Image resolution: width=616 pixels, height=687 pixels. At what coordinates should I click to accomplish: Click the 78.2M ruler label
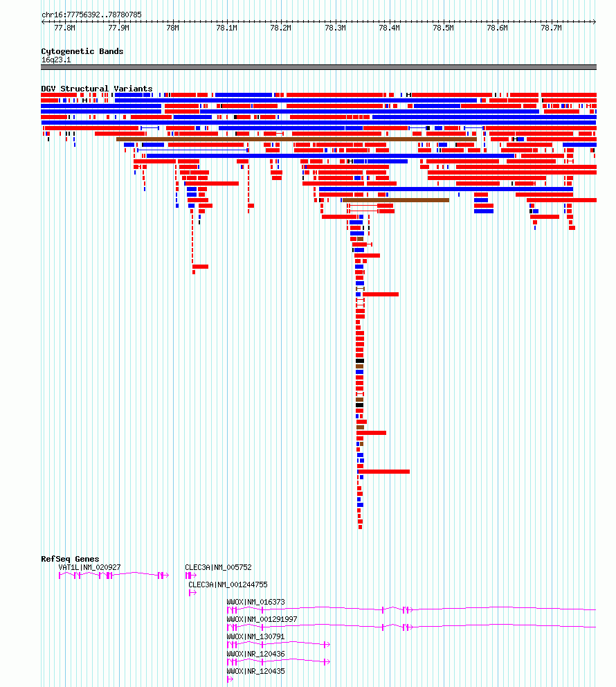[x=280, y=28]
